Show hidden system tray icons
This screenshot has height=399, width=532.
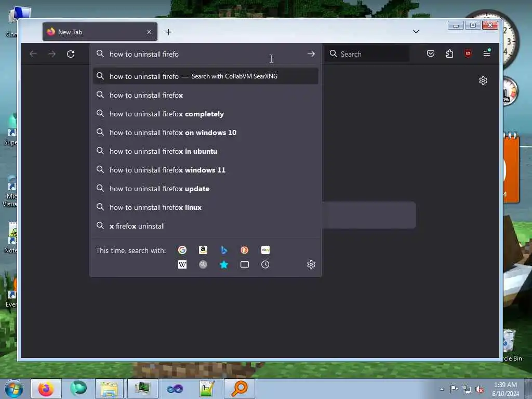pos(442,390)
